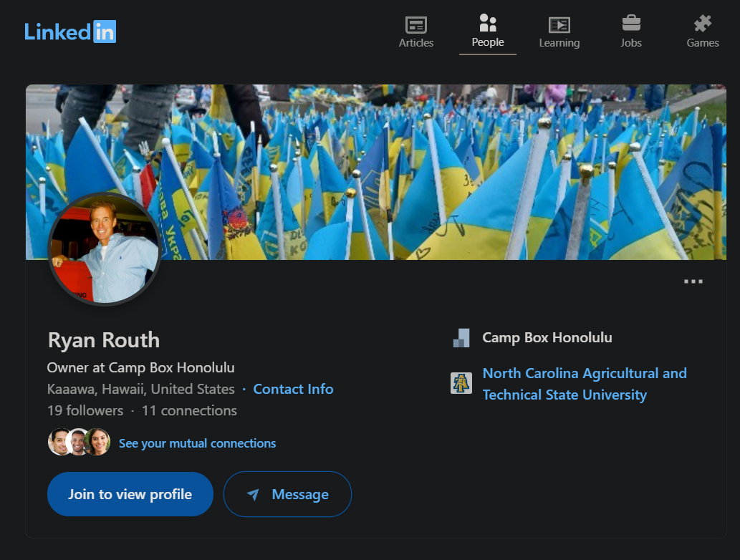Click the NC A&T university logo

tap(461, 383)
